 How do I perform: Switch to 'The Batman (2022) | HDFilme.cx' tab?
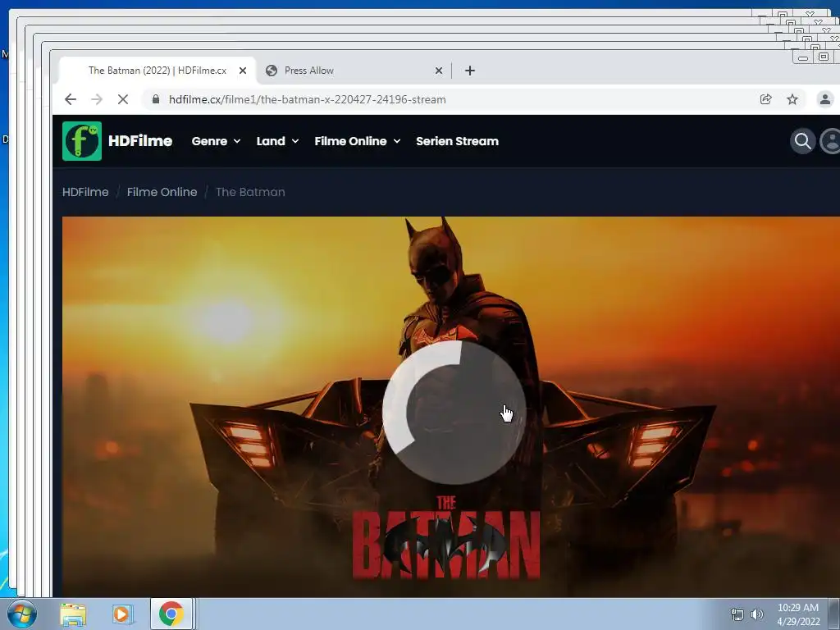click(x=157, y=71)
